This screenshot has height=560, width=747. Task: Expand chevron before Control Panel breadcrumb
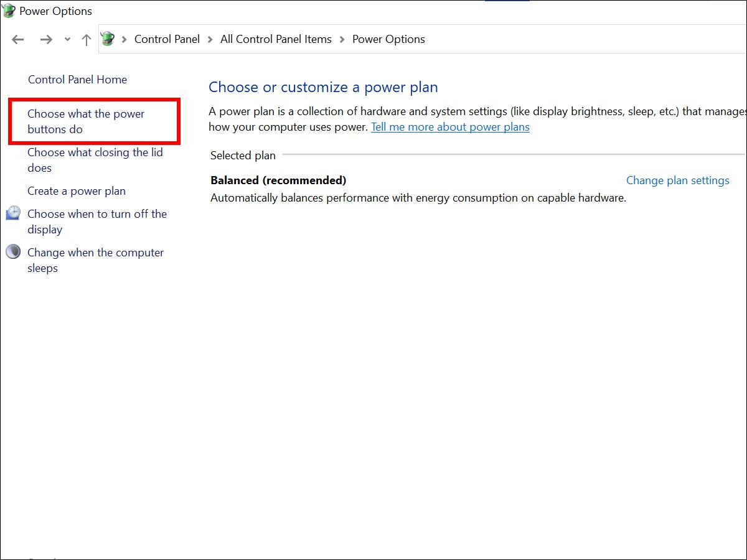point(125,39)
